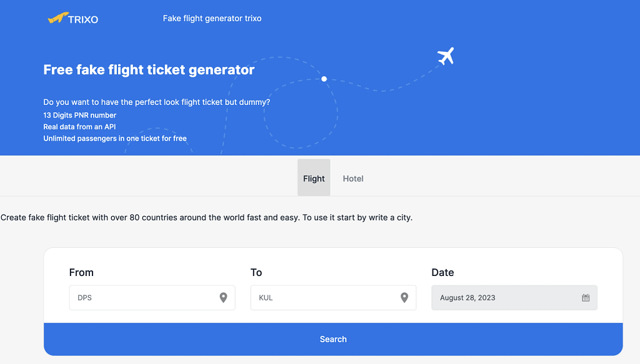640x364 pixels.
Task: Click the dot on the dotted flight path
Action: point(324,79)
